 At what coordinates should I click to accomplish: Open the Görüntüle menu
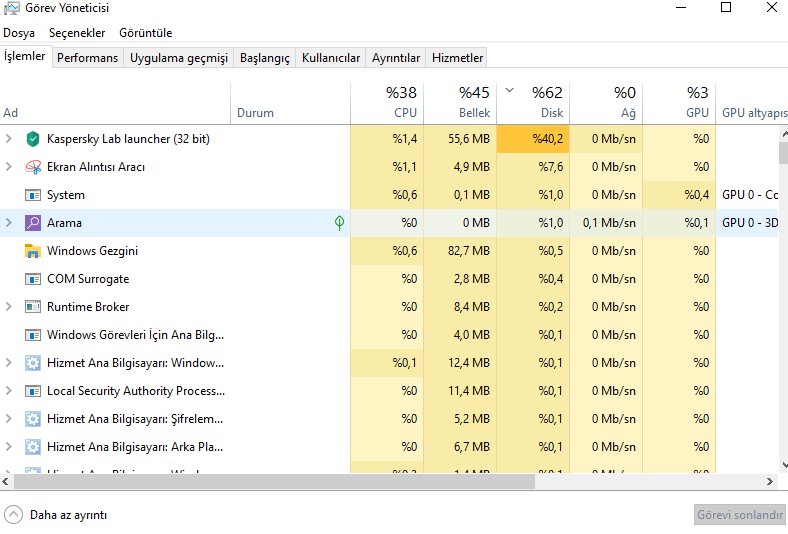click(146, 33)
